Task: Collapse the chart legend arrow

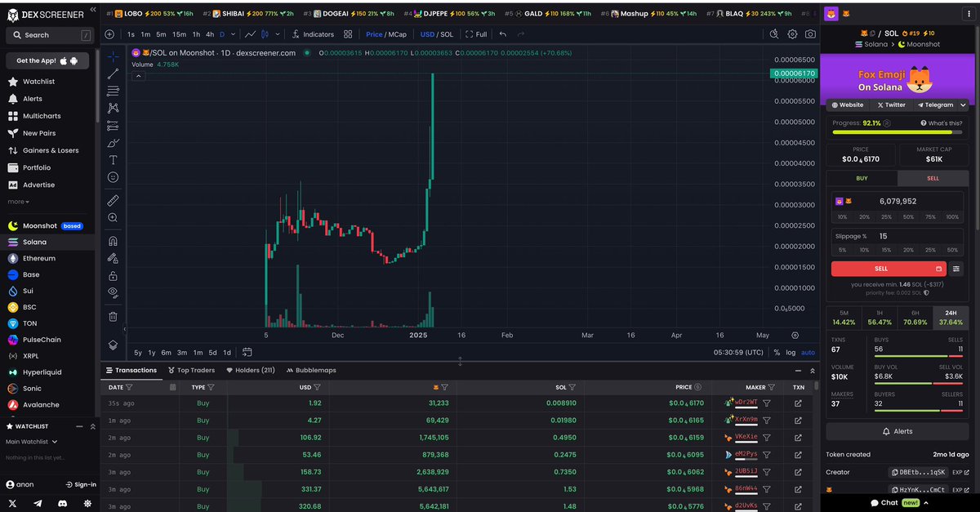Action: point(138,76)
